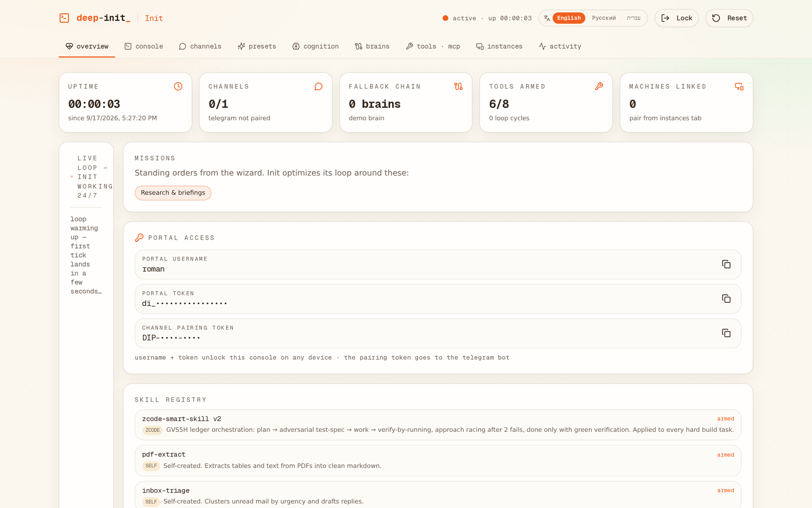The height and width of the screenshot is (508, 812).
Task: Click the chat bubble icon on Channels card
Action: coord(318,86)
